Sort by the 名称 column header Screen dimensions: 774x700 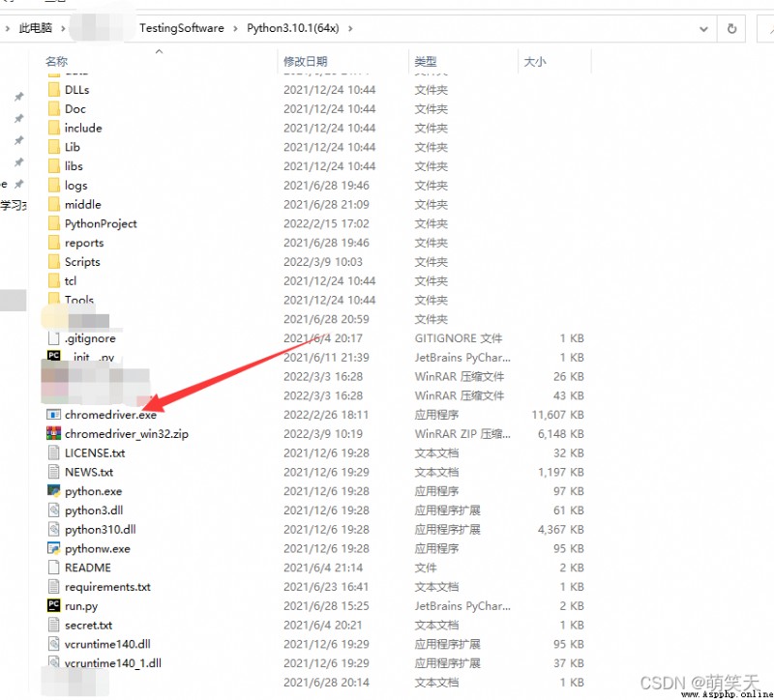(x=56, y=62)
